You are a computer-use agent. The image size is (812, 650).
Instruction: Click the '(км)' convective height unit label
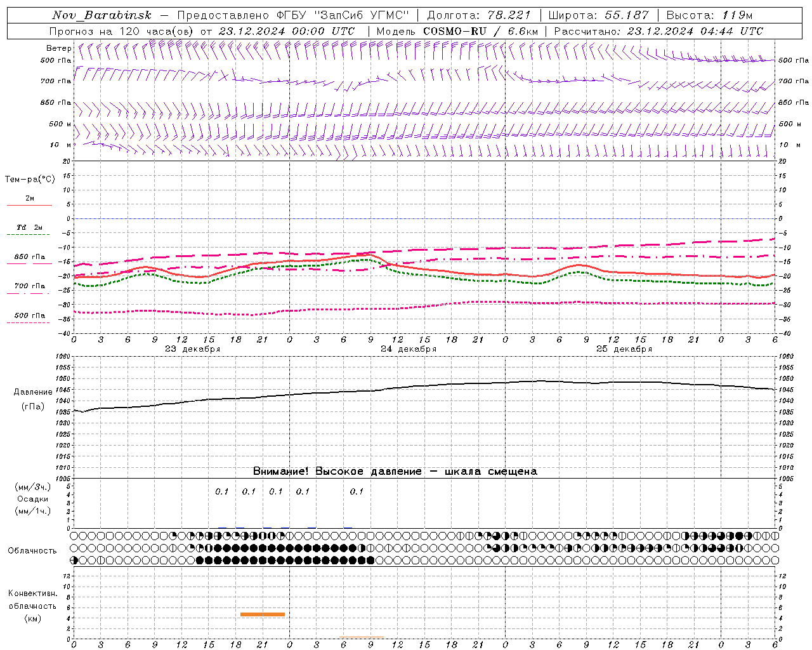tap(33, 618)
